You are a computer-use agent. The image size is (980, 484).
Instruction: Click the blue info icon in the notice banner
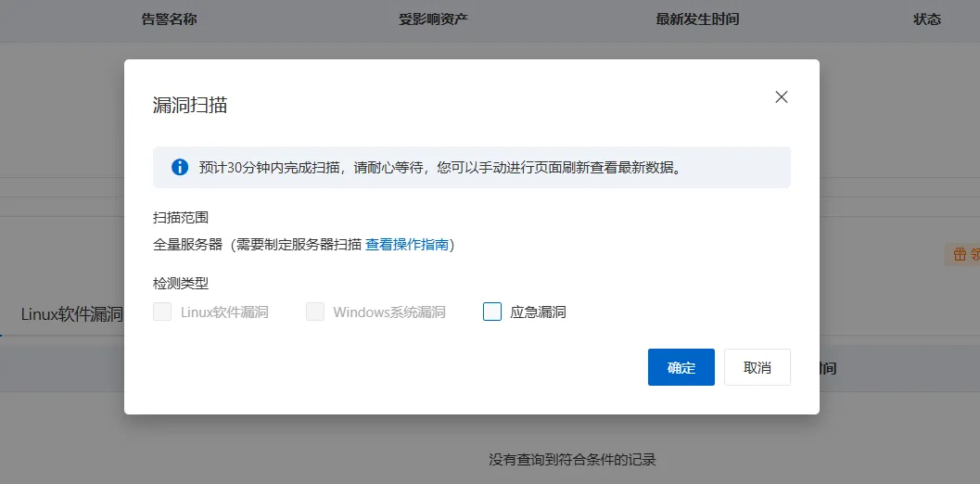(180, 168)
